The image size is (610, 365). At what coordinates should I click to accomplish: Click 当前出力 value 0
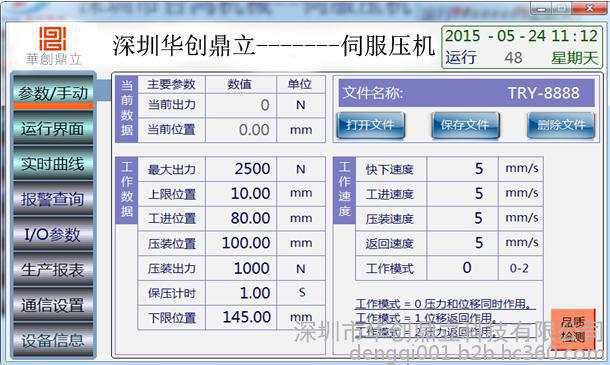tap(241, 105)
